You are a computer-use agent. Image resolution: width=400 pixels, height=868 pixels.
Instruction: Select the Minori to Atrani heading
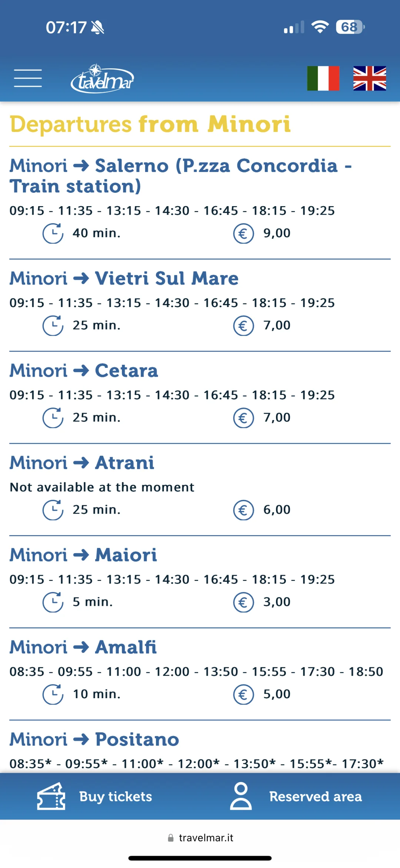point(82,463)
